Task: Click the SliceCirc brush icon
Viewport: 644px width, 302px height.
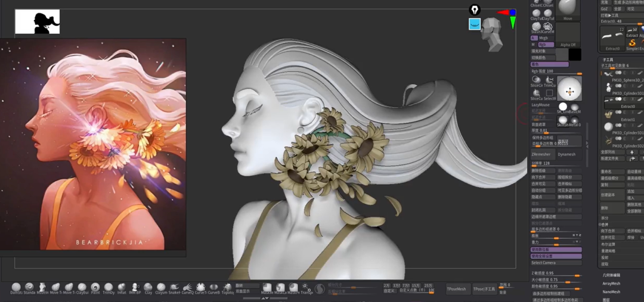Action: click(x=536, y=80)
